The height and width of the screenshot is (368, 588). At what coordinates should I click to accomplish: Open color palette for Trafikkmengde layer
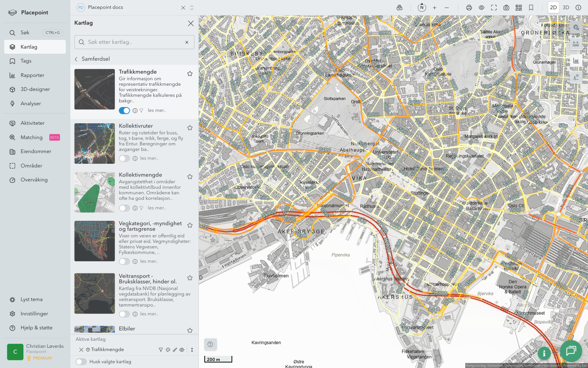pos(168,350)
